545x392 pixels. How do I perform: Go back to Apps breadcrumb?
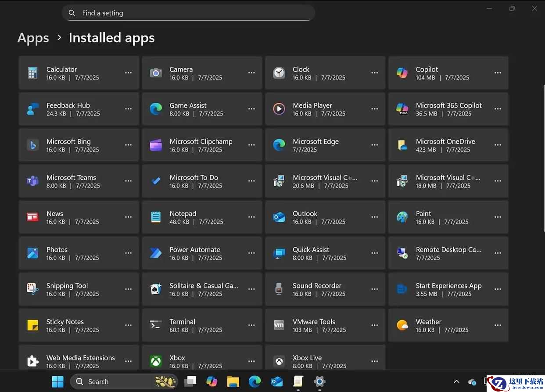click(x=33, y=38)
